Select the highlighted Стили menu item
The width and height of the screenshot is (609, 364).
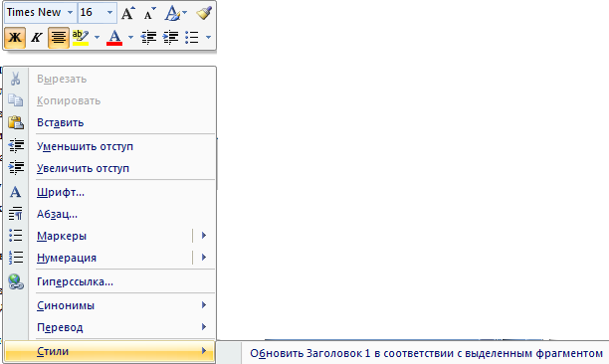click(109, 351)
